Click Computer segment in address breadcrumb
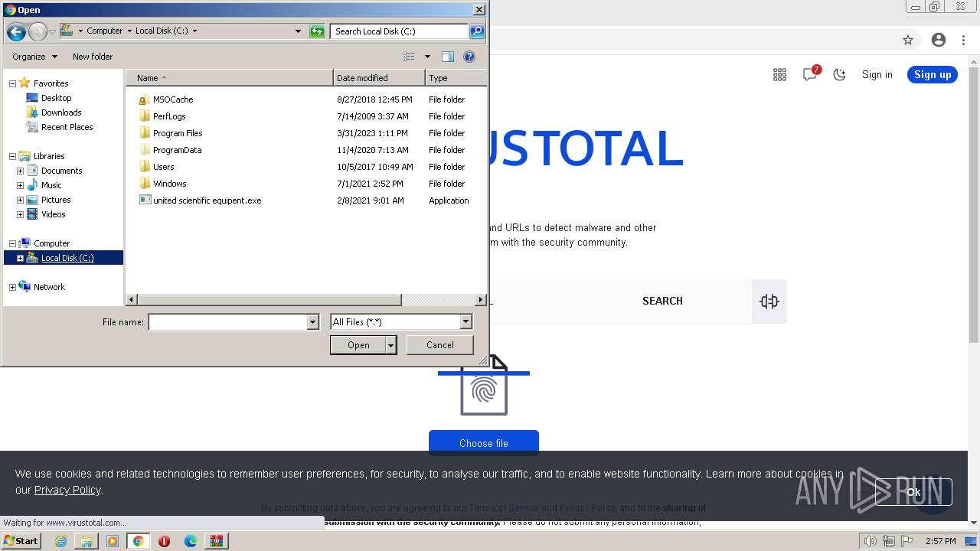Screen dimensions: 980x551 coord(104,31)
